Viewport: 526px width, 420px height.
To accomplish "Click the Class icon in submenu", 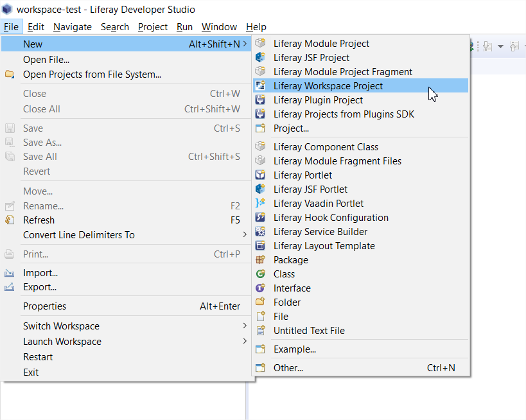I will (x=260, y=274).
